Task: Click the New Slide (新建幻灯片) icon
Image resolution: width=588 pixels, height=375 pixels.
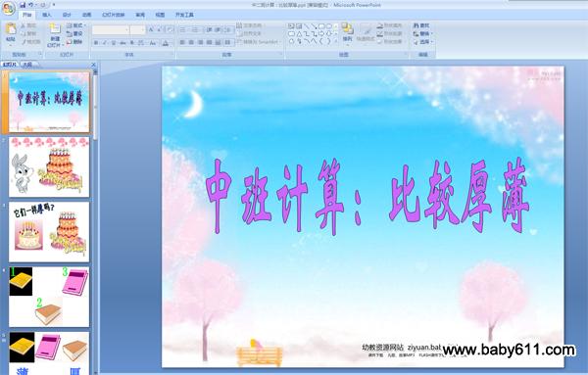Action: pyautogui.click(x=55, y=28)
